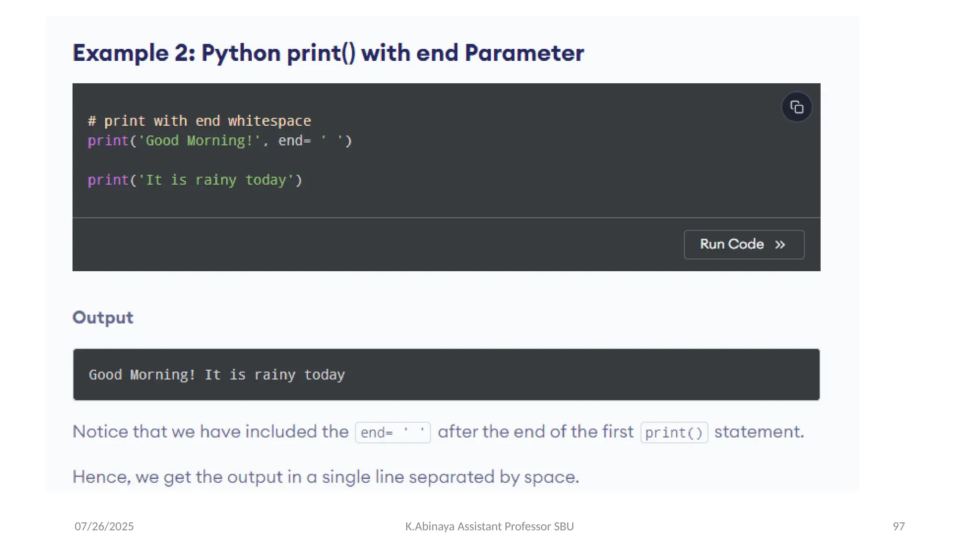Click slide number 97

(898, 526)
